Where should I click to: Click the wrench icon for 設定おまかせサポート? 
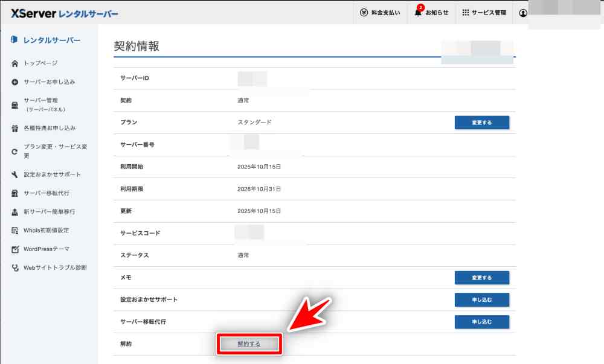(x=14, y=175)
